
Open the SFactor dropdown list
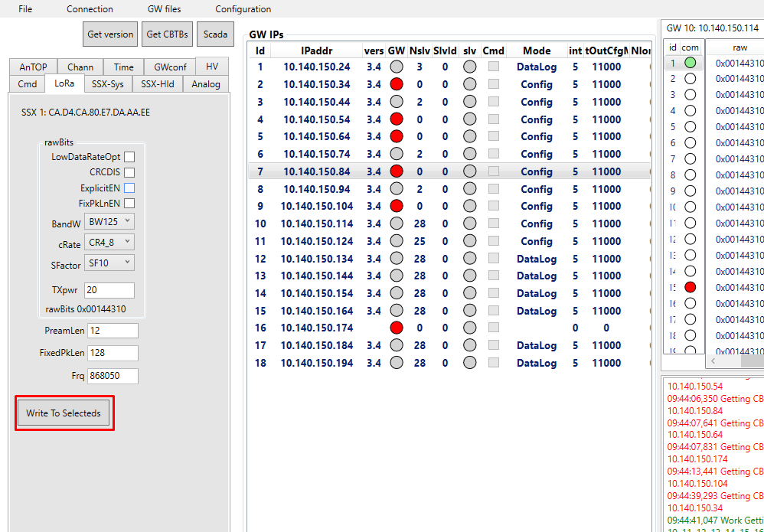click(x=109, y=263)
